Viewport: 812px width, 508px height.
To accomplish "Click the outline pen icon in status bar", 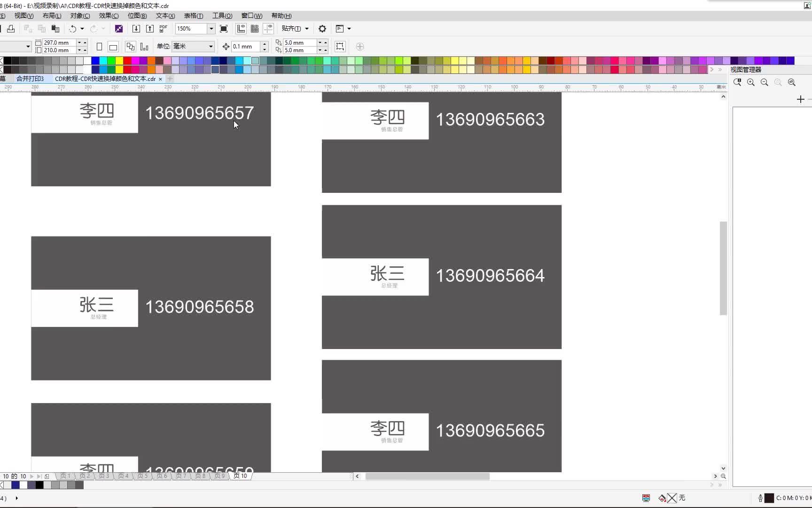I will click(760, 498).
